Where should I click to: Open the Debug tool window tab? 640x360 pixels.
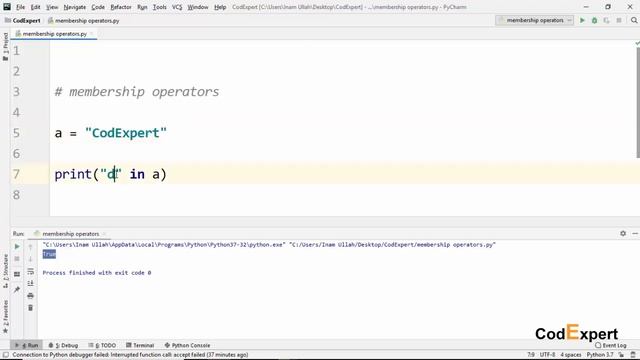click(x=63, y=345)
